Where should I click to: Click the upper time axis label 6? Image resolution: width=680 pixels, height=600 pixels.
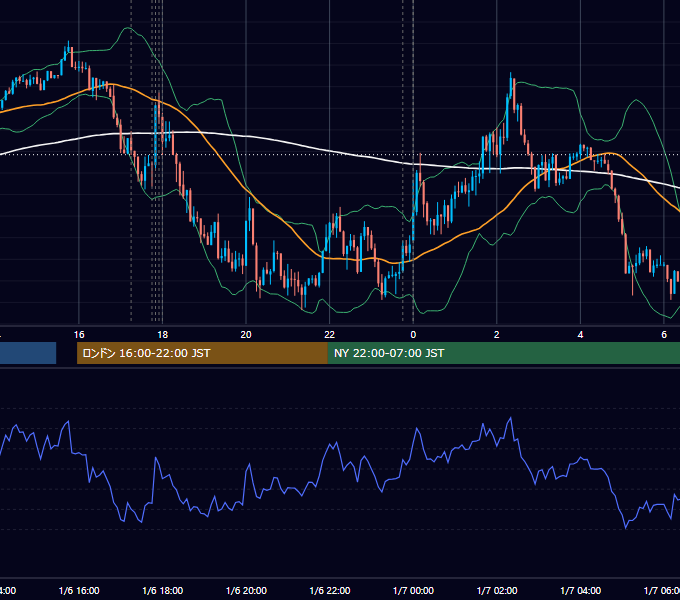664,335
